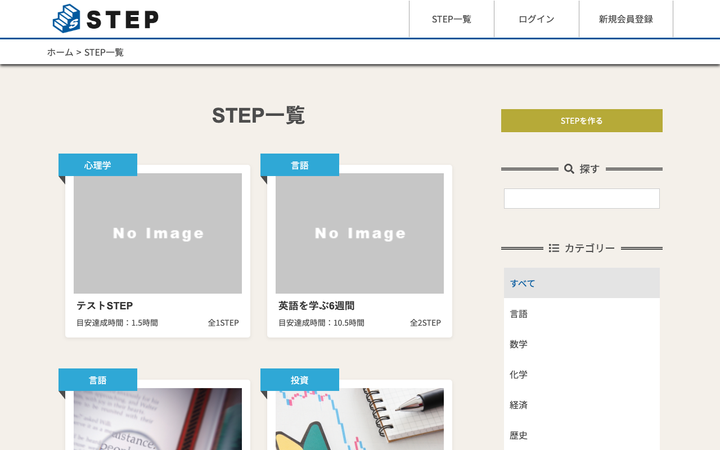
Task: Focus the 探す search input field
Action: pos(582,198)
